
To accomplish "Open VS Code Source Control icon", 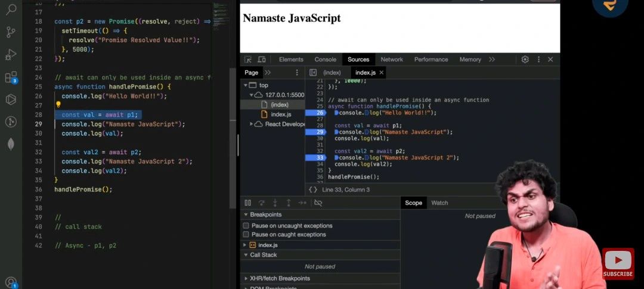I will pos(11,32).
